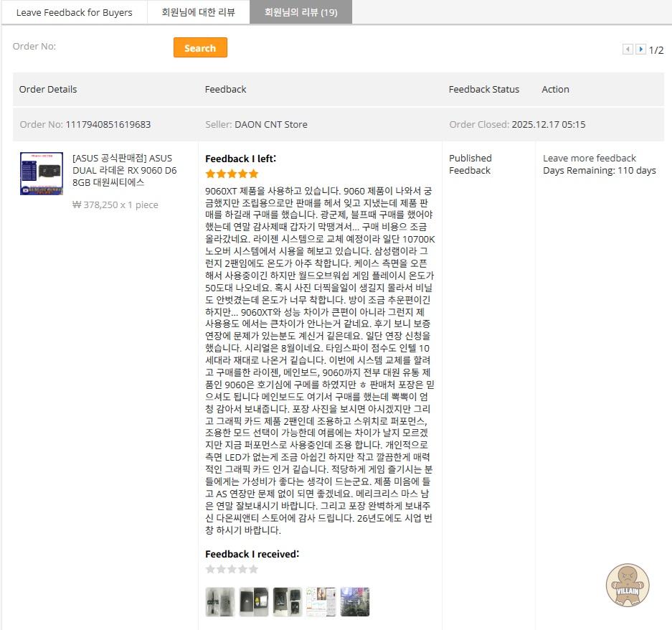
Task: Open the second review photo thumbnail
Action: (253, 602)
